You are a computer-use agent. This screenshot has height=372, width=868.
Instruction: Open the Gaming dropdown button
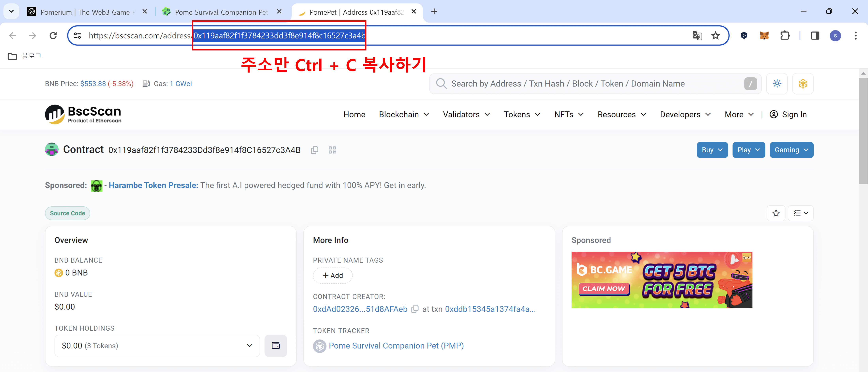tap(791, 150)
